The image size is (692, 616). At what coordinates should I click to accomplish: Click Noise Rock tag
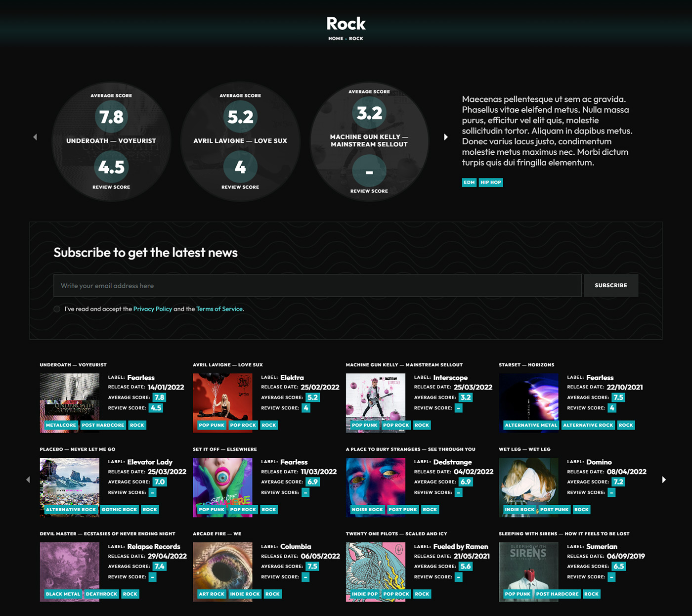(x=367, y=510)
